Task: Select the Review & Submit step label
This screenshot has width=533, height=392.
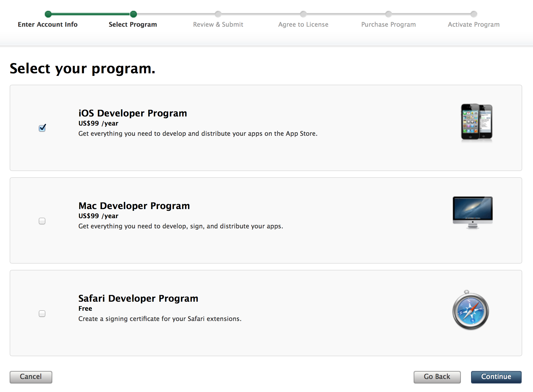Action: point(218,24)
